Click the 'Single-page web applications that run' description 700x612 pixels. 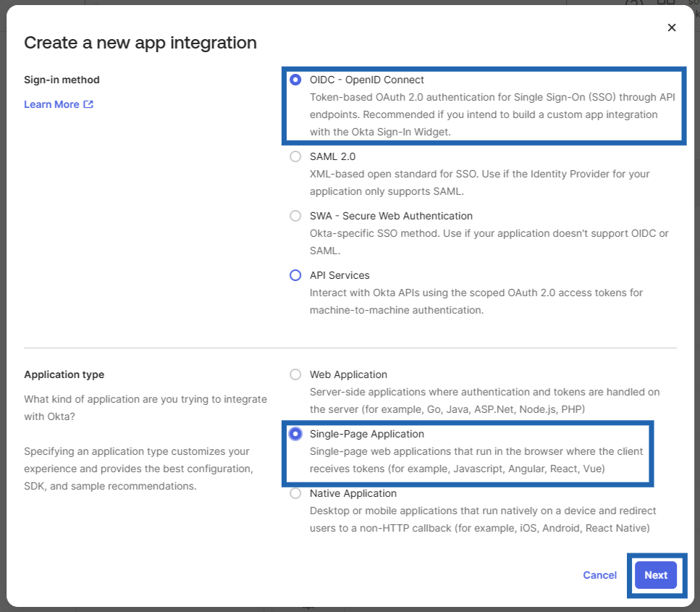(476, 460)
